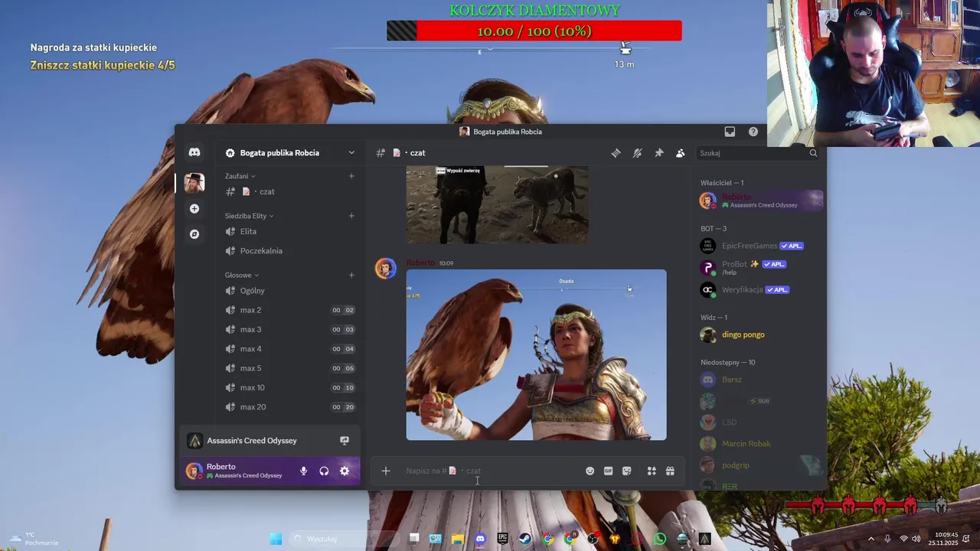Create channel in the Głosowe category

[x=351, y=275]
